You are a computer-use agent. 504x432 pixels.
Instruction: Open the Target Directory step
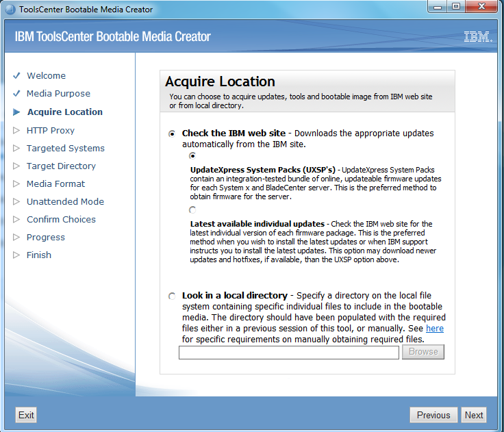coord(61,166)
